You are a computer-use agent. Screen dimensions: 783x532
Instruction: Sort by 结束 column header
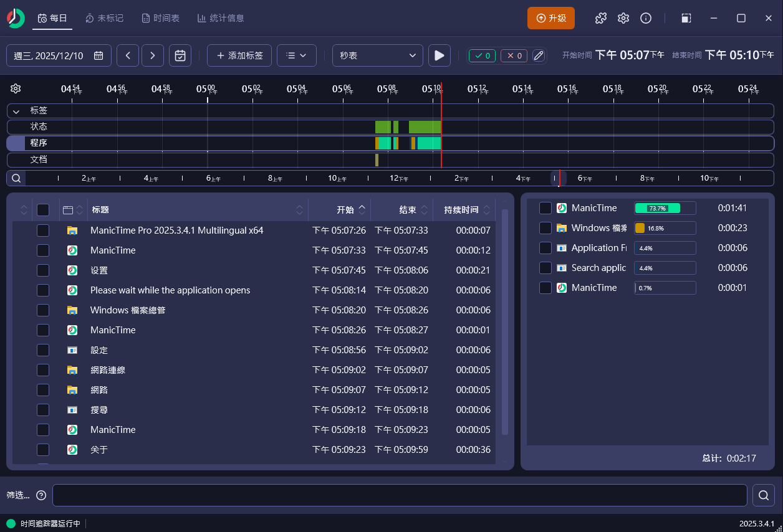pyautogui.click(x=401, y=210)
